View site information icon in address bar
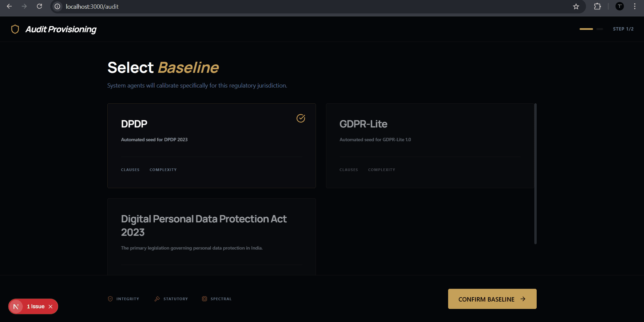The width and height of the screenshot is (644, 322). tap(57, 6)
